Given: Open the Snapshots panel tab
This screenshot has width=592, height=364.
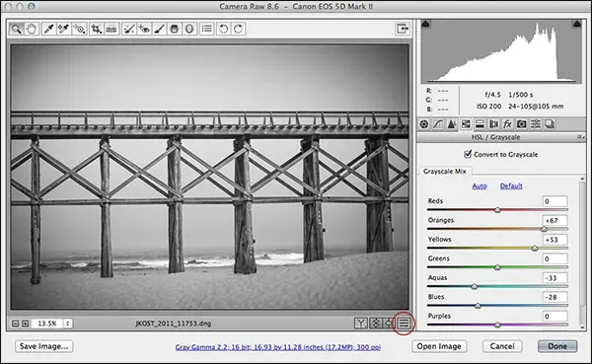Looking at the screenshot, I should coord(550,124).
